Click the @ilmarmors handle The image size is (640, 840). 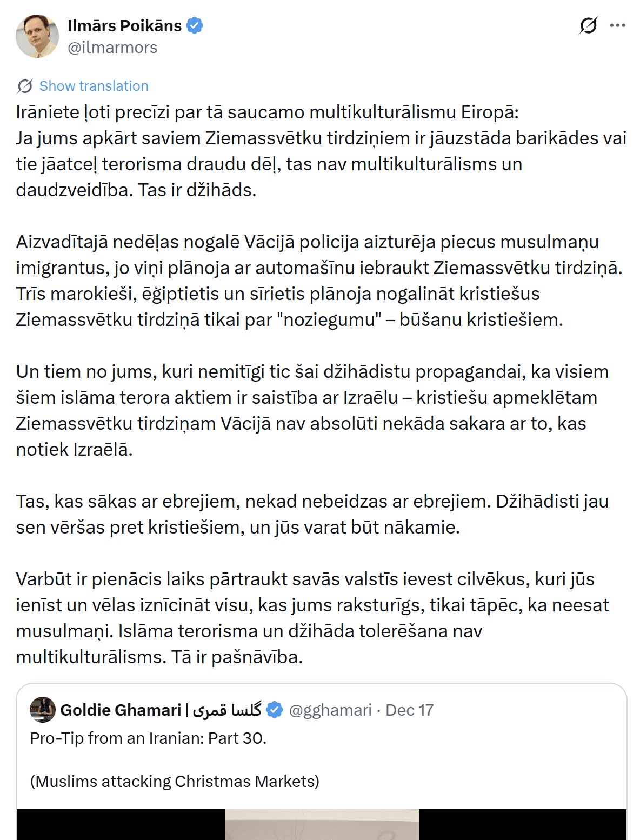point(112,48)
